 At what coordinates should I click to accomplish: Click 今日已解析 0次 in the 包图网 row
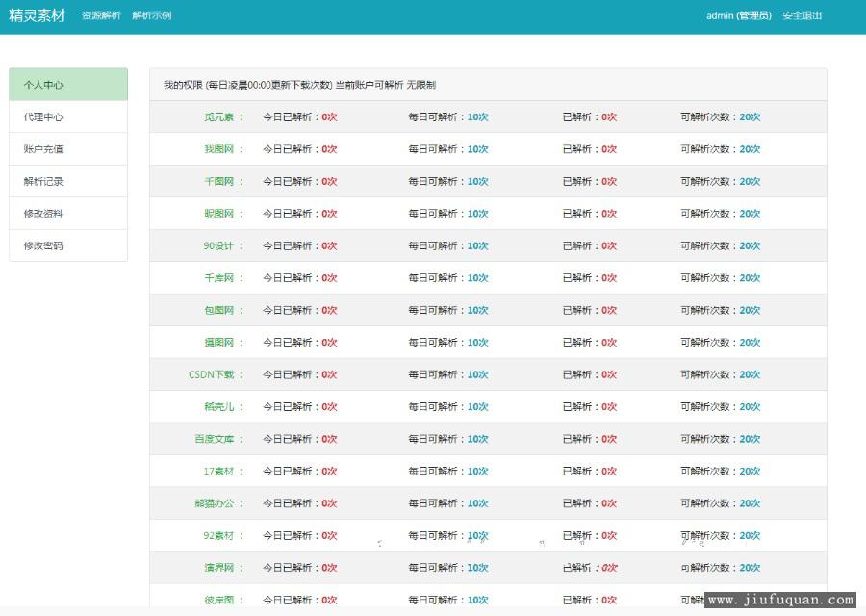coord(300,310)
